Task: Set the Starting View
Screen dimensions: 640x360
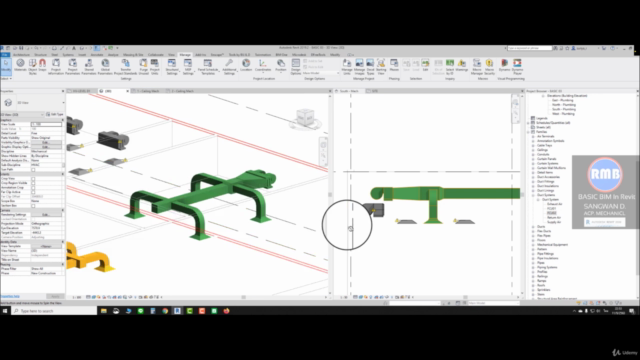Action: tap(381, 67)
